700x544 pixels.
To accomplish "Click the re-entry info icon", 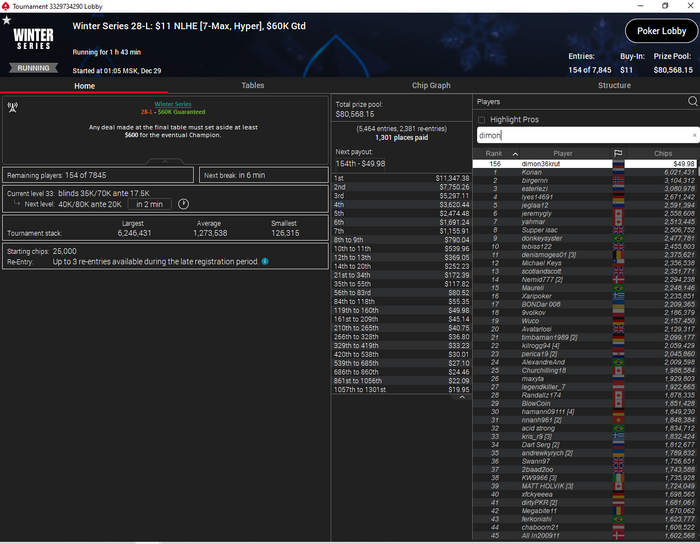I will click(x=265, y=261).
